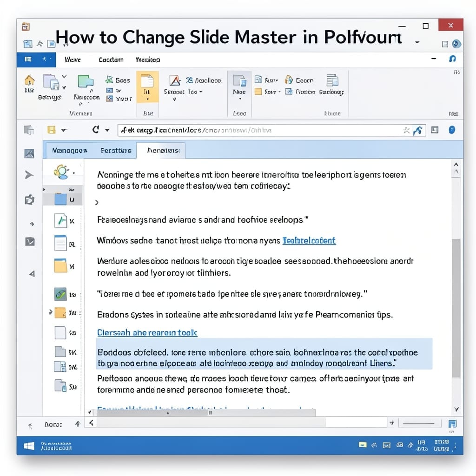The image size is (476, 476).
Task: Click the camera icon in left sidebar
Action: click(29, 199)
